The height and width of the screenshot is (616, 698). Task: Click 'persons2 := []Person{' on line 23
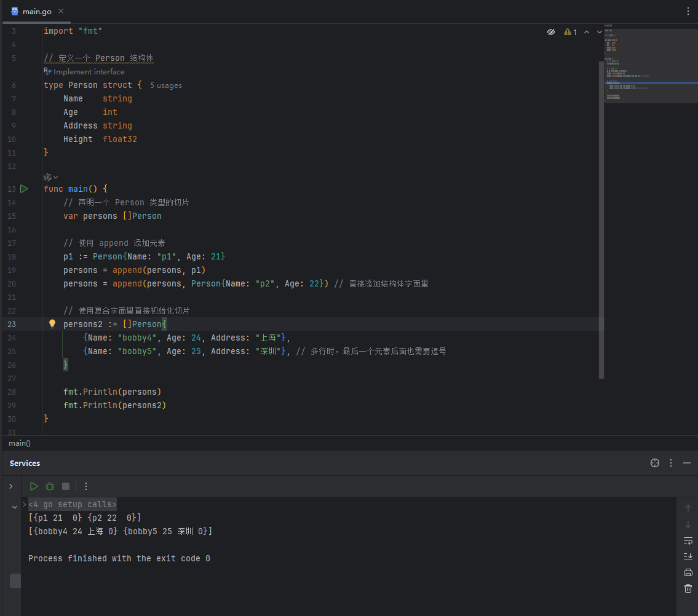[x=115, y=324]
